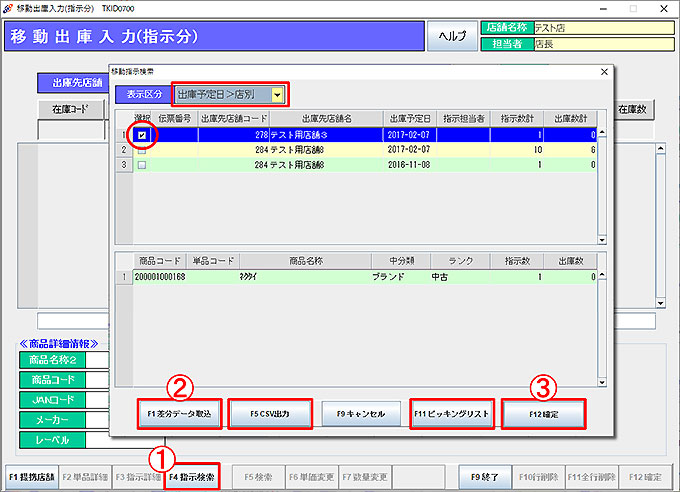Click F9 終了 function key
The height and width of the screenshot is (492, 680).
click(485, 477)
